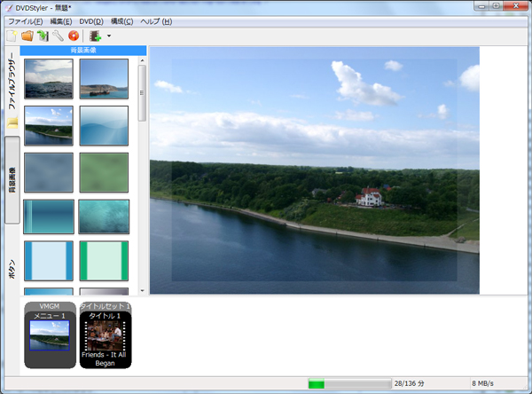The width and height of the screenshot is (532, 394).
Task: Select the タイトル 1 Friends video thumbnail
Action: pos(106,335)
